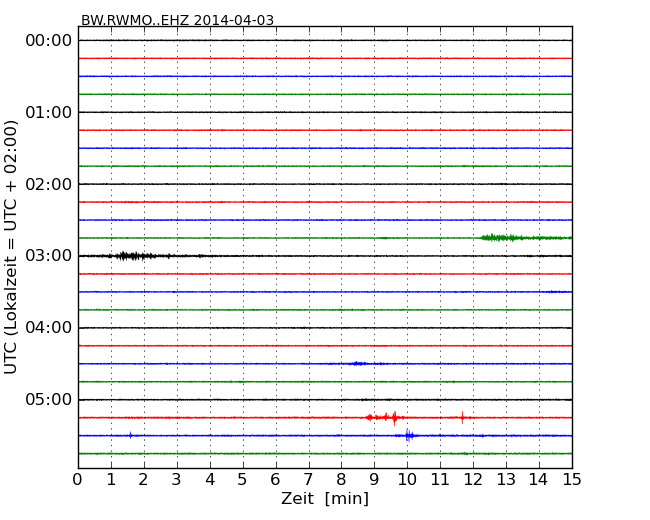The width and height of the screenshot is (650, 520).
Task: Click the plot title BW.RWMO..EHZ 2014-04-03
Action: pyautogui.click(x=177, y=20)
